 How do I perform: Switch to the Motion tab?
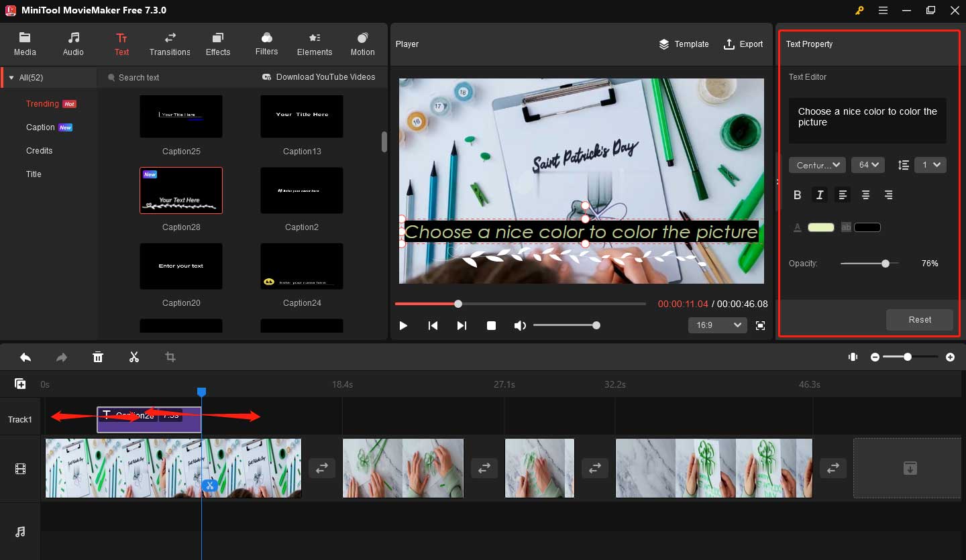point(363,44)
